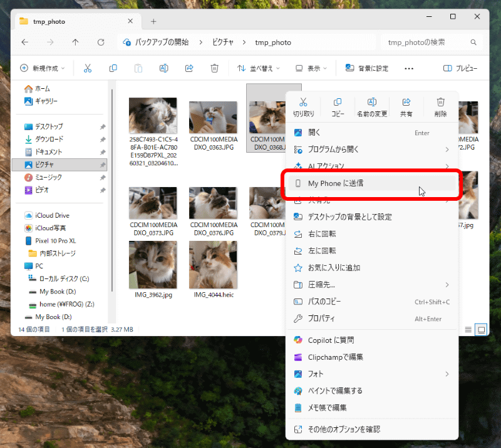This screenshot has height=448, width=501.
Task: Go up one folder level
Action: pos(75,43)
